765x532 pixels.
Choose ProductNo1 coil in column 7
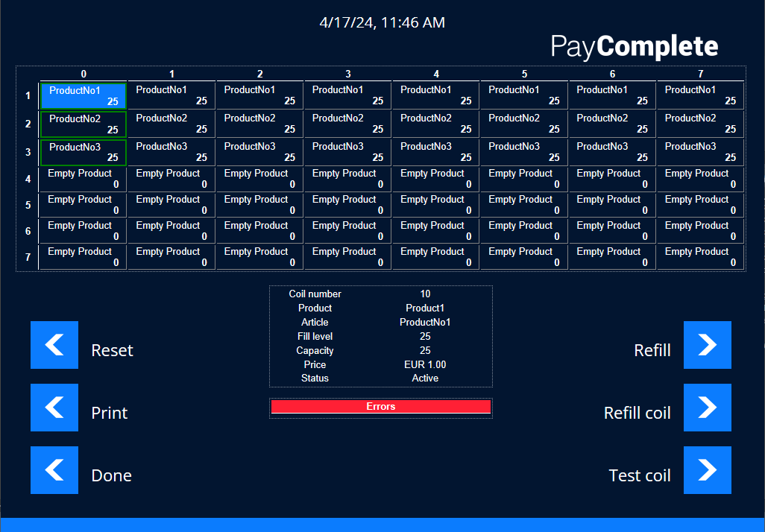pos(700,96)
